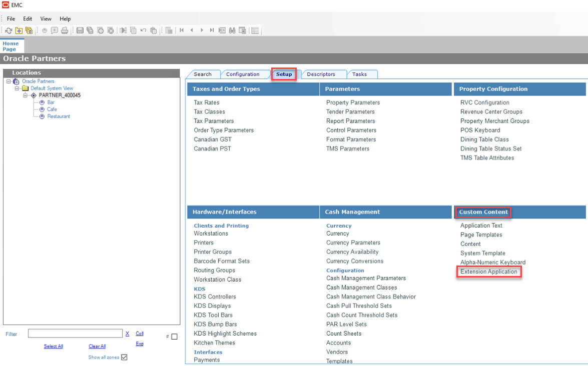588x366 pixels.
Task: Open Property Parameters link
Action: [x=353, y=102]
